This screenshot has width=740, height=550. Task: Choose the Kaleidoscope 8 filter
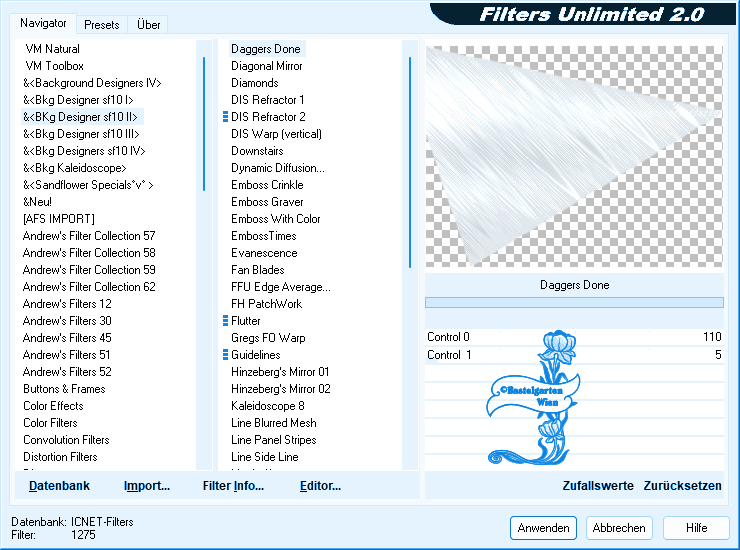point(268,406)
